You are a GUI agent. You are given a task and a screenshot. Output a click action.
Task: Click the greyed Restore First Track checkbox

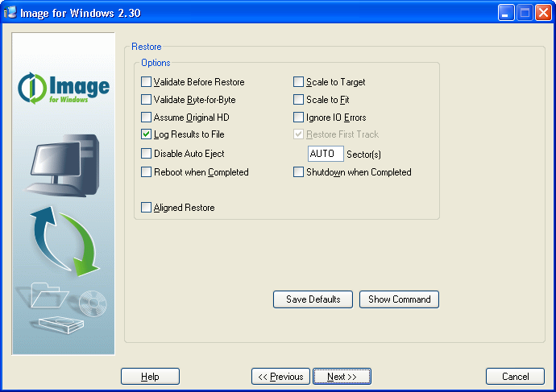[299, 134]
